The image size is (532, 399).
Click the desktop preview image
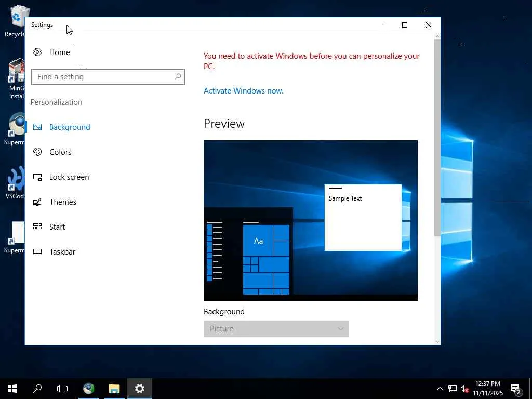tap(311, 220)
